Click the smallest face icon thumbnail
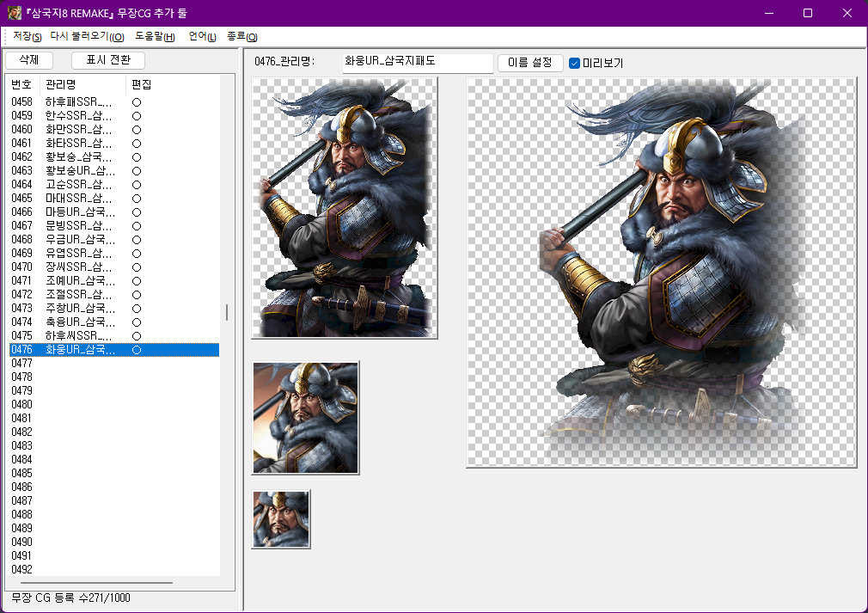Image resolution: width=868 pixels, height=613 pixels. click(x=281, y=519)
